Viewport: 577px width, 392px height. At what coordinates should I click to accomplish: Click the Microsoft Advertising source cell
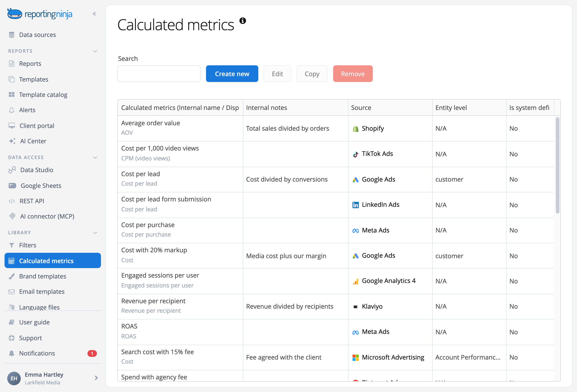pos(390,357)
